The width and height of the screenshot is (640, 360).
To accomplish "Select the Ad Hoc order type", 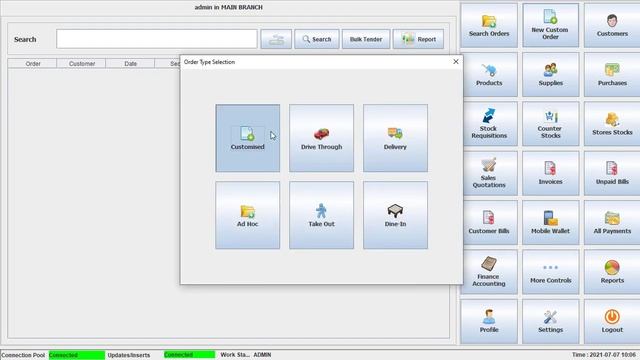I will point(247,215).
